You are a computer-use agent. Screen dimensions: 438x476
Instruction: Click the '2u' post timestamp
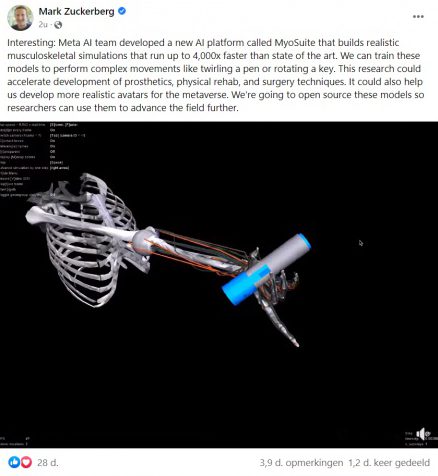click(x=43, y=25)
